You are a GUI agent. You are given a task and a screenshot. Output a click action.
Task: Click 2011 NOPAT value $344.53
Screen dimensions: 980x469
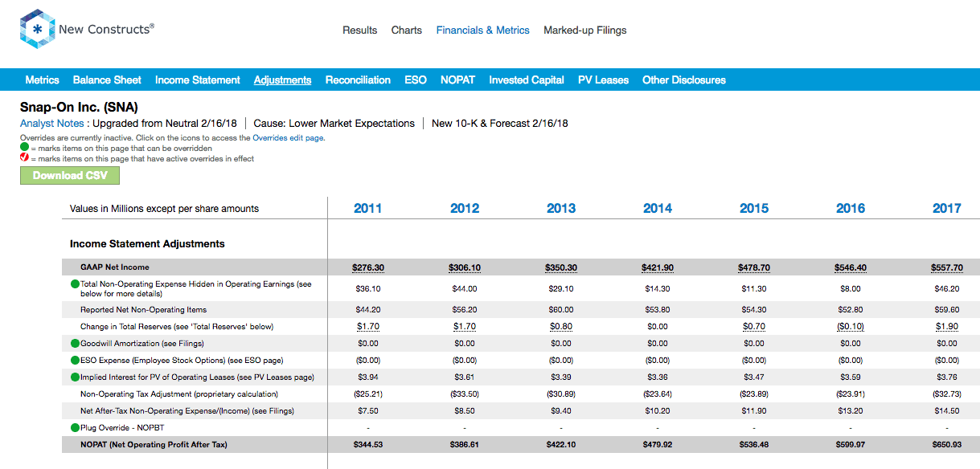pyautogui.click(x=368, y=445)
